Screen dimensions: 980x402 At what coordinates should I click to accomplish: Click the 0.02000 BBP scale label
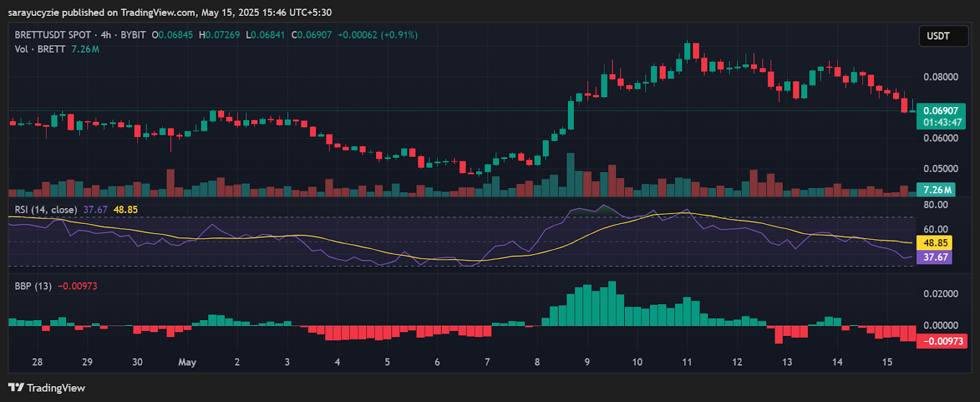click(x=940, y=294)
